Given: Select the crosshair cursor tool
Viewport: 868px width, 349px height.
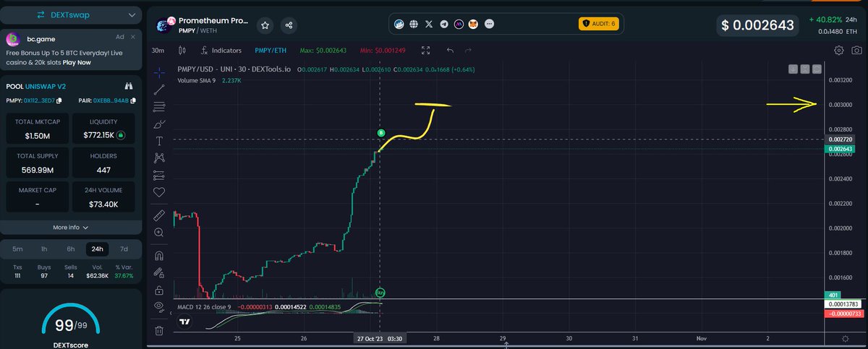Looking at the screenshot, I should pos(159,72).
